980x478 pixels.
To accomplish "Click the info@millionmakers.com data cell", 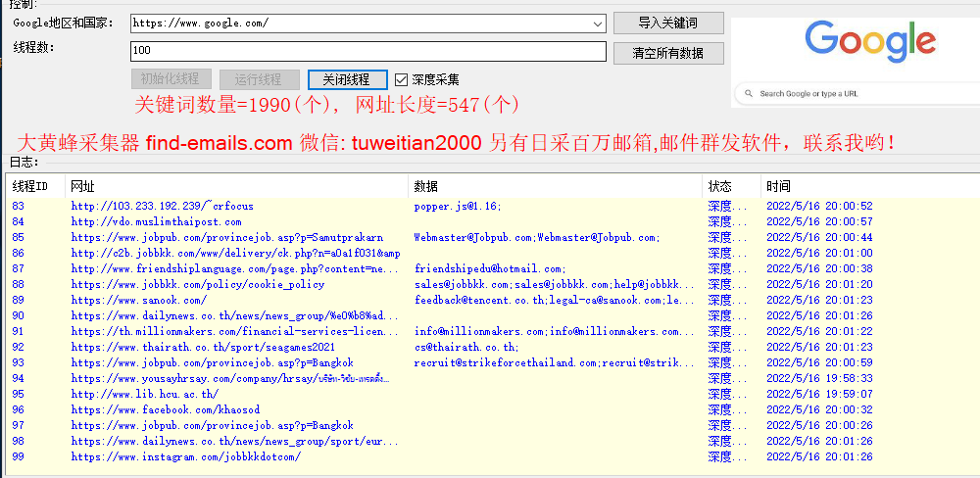I will point(555,331).
